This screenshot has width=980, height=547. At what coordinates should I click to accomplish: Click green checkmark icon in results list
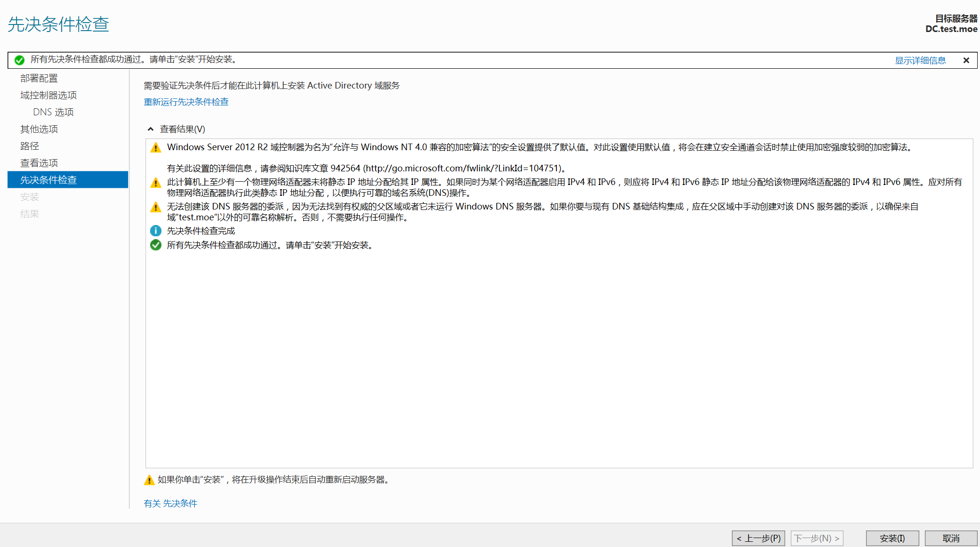pyautogui.click(x=155, y=245)
